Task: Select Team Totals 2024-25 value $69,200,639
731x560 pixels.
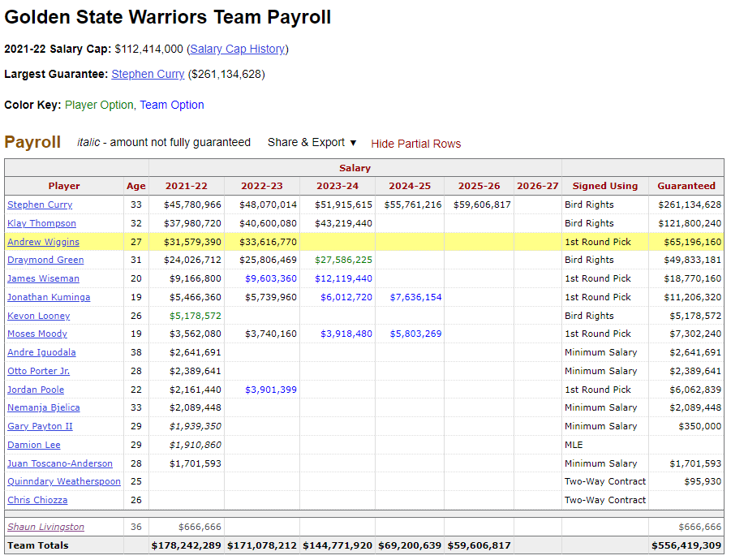Action: (410, 545)
